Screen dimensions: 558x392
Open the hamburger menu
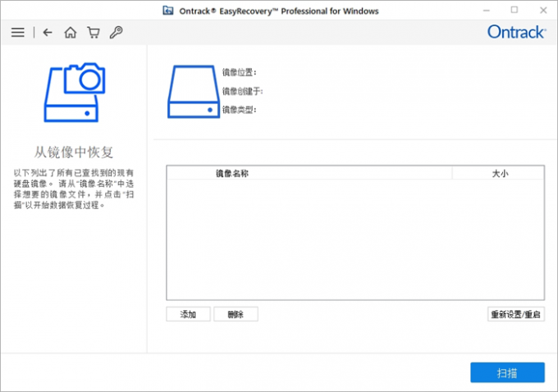tap(18, 32)
